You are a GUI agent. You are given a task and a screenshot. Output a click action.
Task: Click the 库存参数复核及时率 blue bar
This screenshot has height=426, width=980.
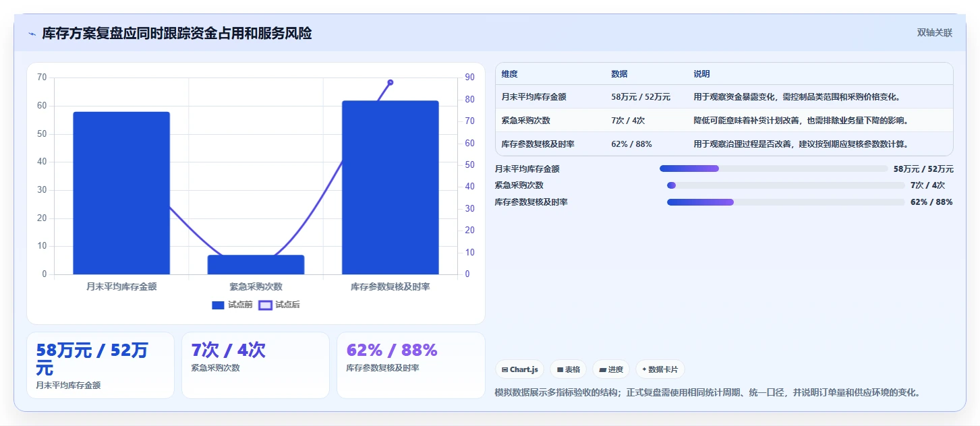(x=390, y=187)
